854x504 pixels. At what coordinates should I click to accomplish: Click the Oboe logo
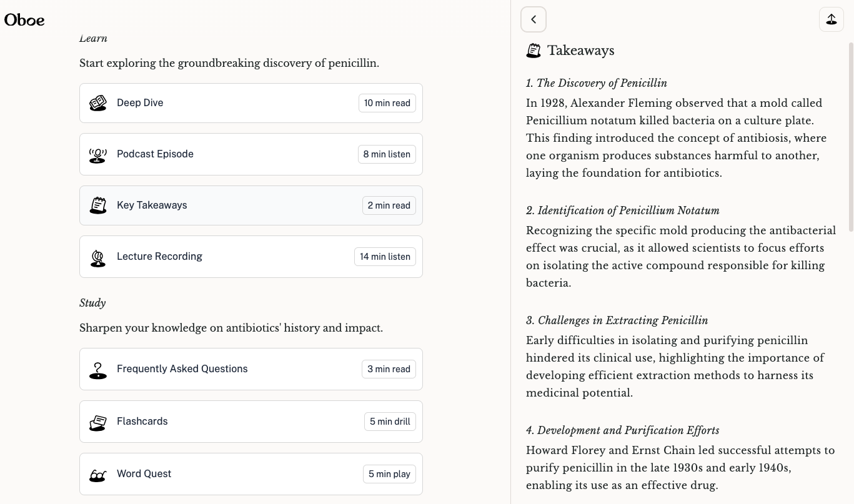pos(24,20)
